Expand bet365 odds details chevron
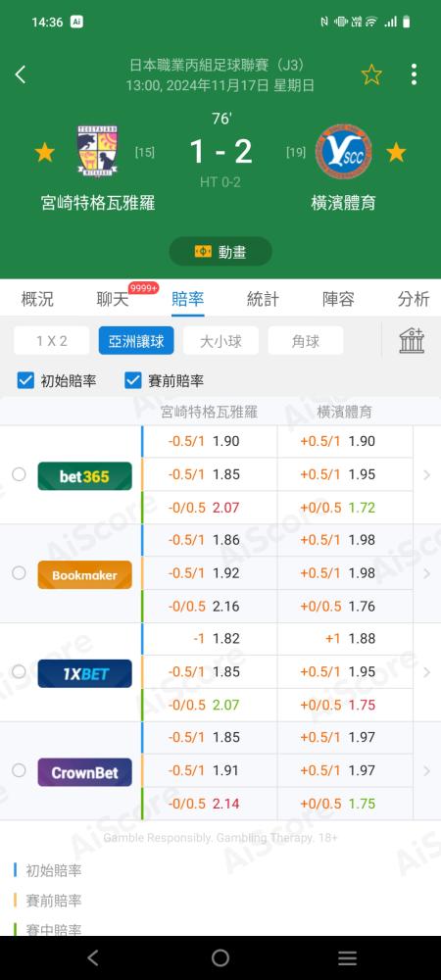Screen dimensions: 441x980 [x=426, y=475]
